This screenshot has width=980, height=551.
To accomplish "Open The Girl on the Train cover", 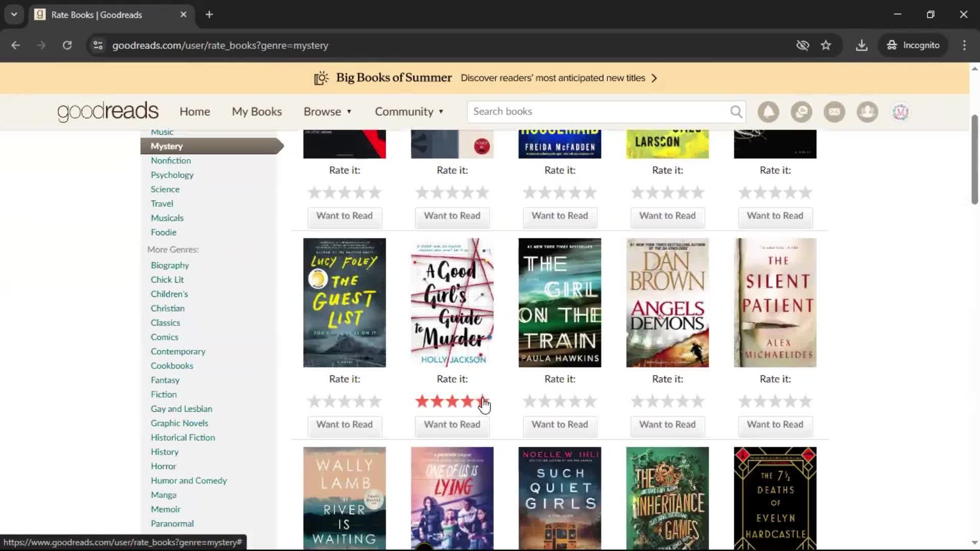I will click(560, 303).
